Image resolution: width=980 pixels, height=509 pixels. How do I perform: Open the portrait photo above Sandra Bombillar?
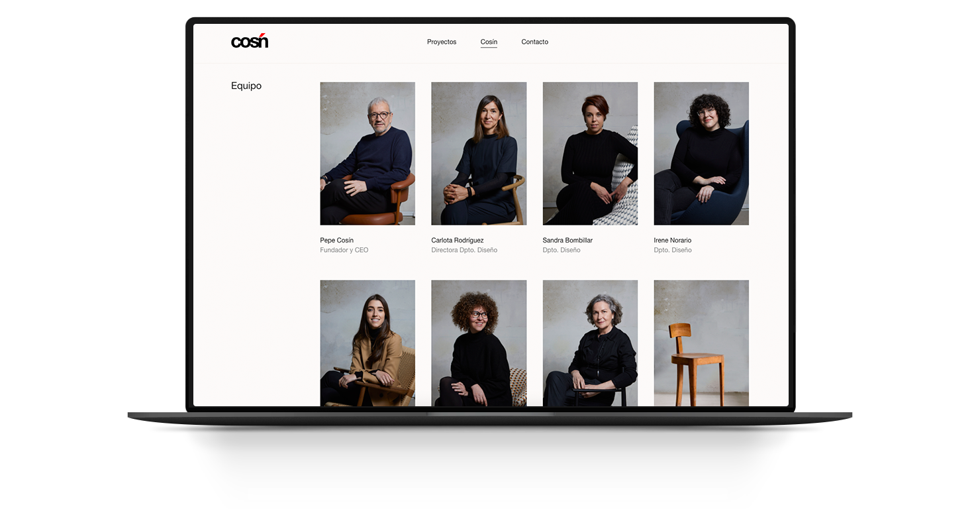590,153
